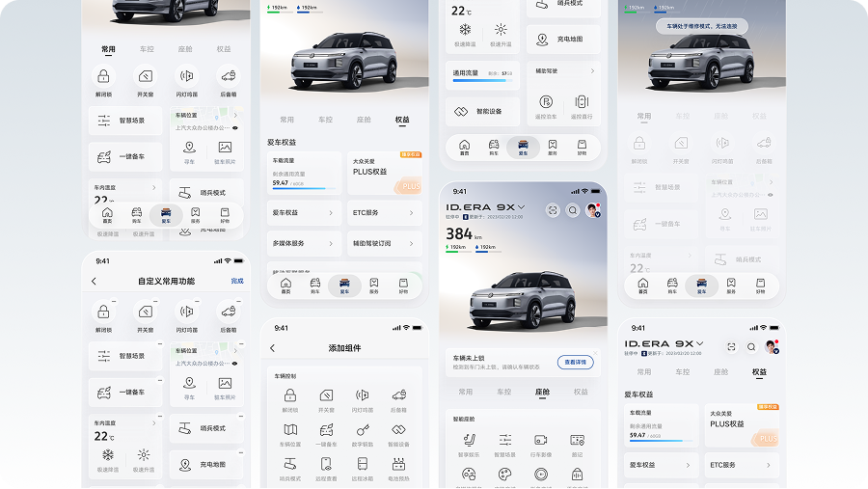Click the 查看详情 button
This screenshot has height=489, width=868.
(575, 362)
